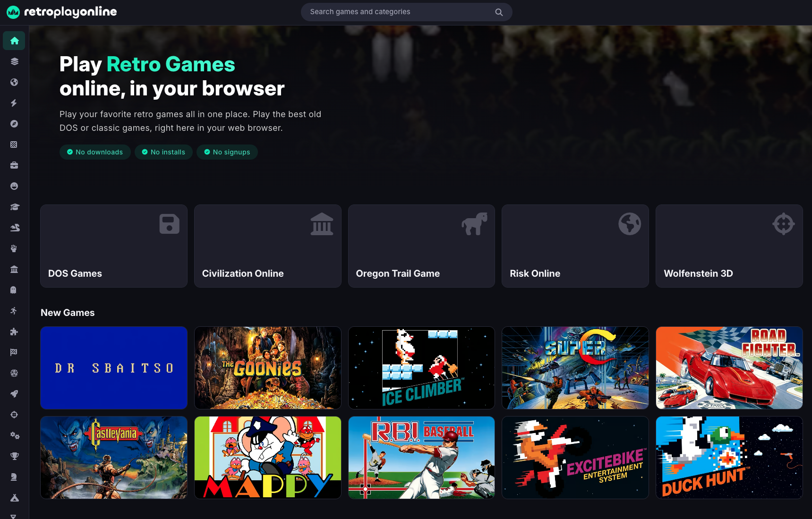The height and width of the screenshot is (519, 812).
Task: Click the retroplayonline logo
Action: point(62,12)
